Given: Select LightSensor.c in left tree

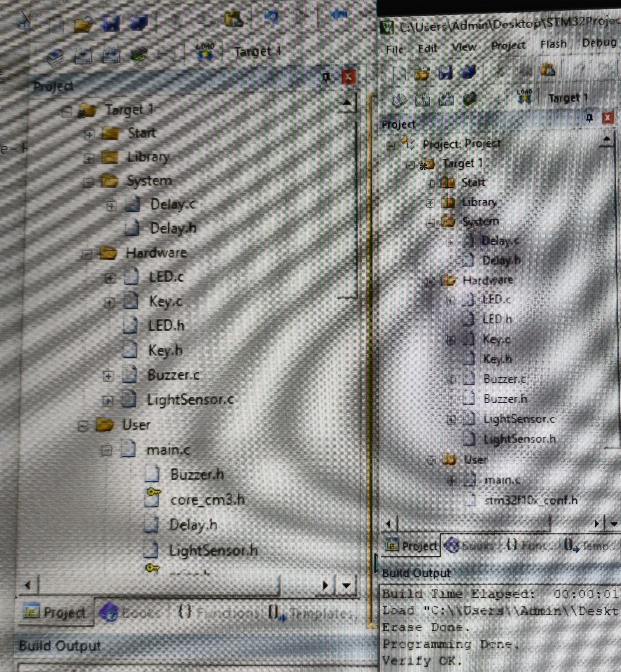Looking at the screenshot, I should (190, 400).
